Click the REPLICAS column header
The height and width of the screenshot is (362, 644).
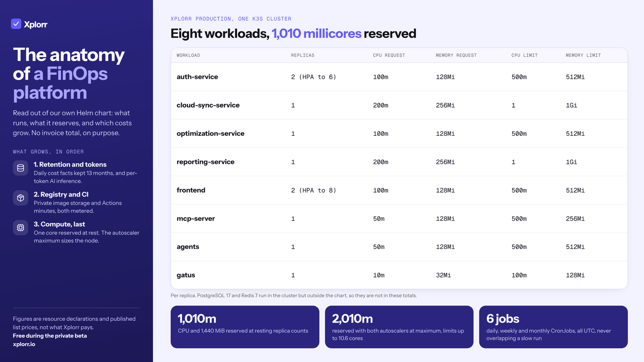[303, 55]
